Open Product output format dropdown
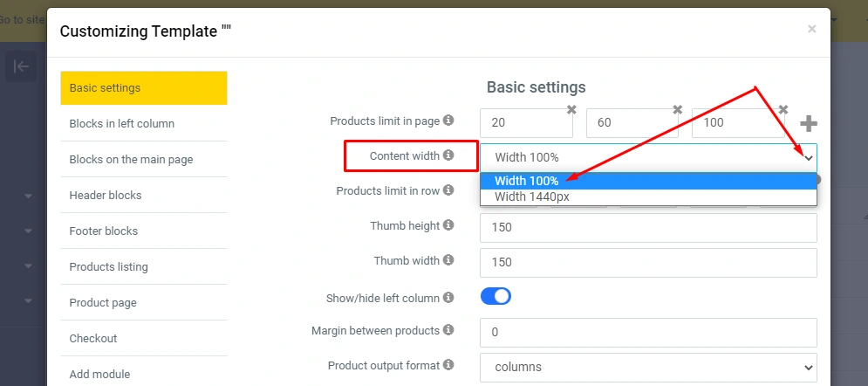The image size is (868, 386). click(x=647, y=367)
